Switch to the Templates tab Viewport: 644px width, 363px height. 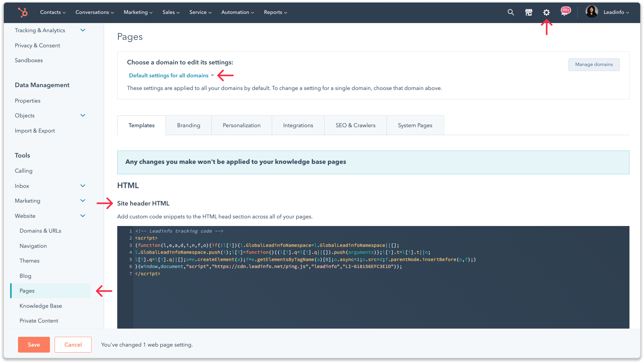pyautogui.click(x=142, y=125)
